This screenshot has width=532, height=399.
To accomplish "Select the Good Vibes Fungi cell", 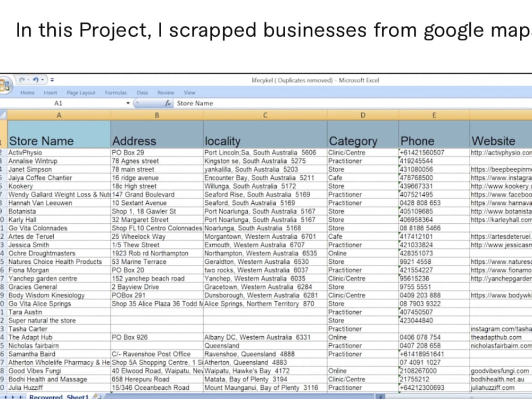I will pyautogui.click(x=59, y=371).
